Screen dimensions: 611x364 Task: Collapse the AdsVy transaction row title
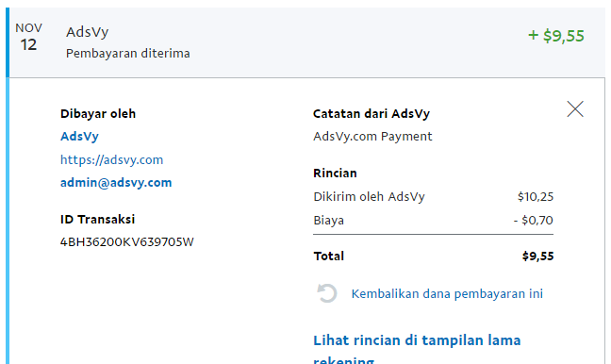pos(88,32)
